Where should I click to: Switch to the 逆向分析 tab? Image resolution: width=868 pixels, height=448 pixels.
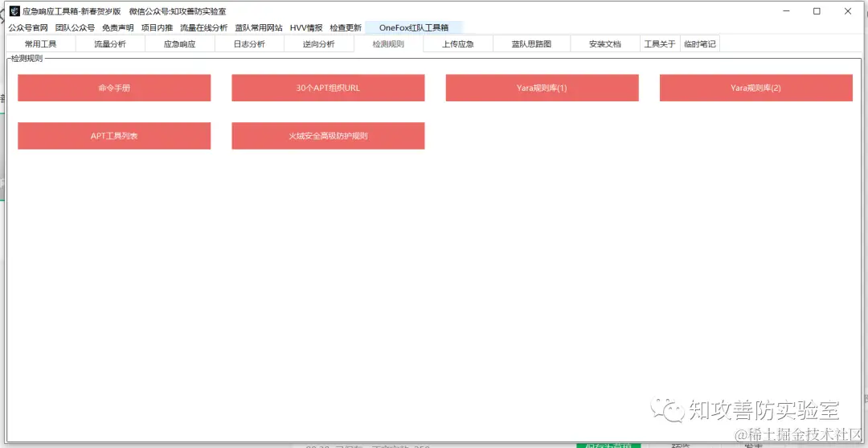[319, 44]
